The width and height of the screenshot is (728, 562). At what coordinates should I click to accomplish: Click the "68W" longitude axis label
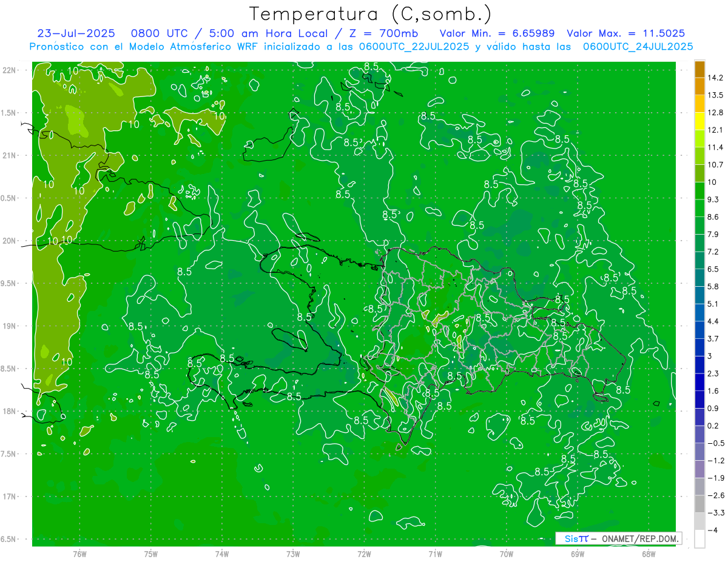648,554
